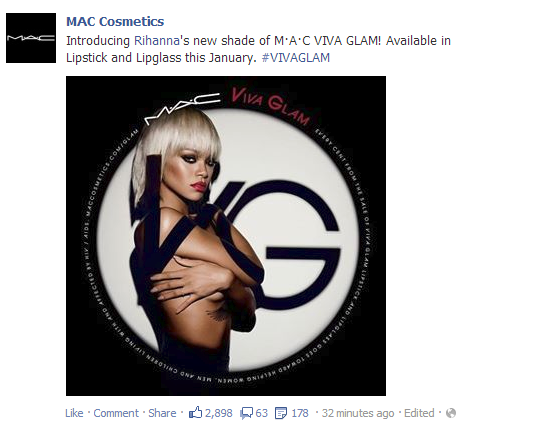558x439 pixels.
Task: Click the MAC Cosmetics profile picture
Action: pyautogui.click(x=31, y=38)
